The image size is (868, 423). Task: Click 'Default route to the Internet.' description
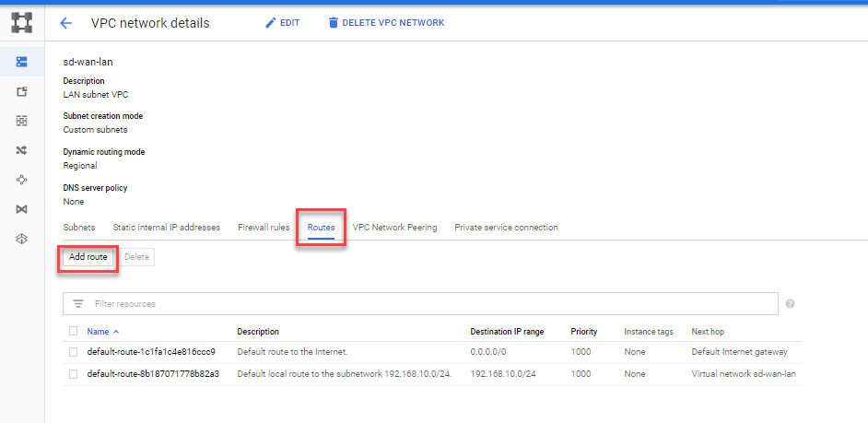(x=292, y=351)
